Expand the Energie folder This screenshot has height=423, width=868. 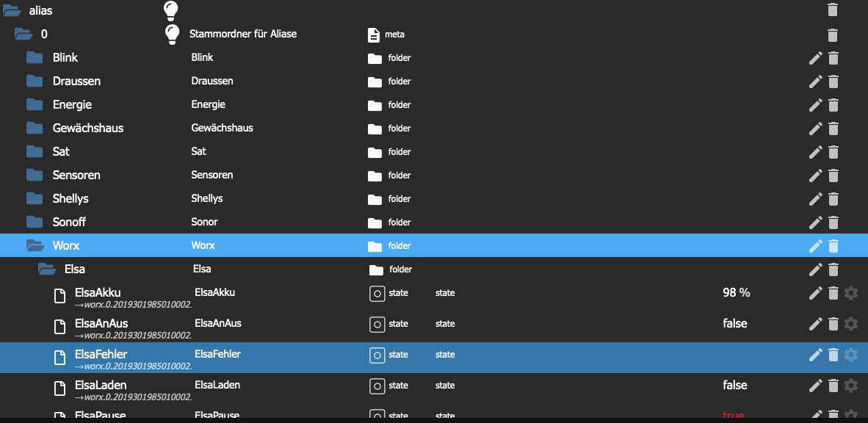pos(35,104)
